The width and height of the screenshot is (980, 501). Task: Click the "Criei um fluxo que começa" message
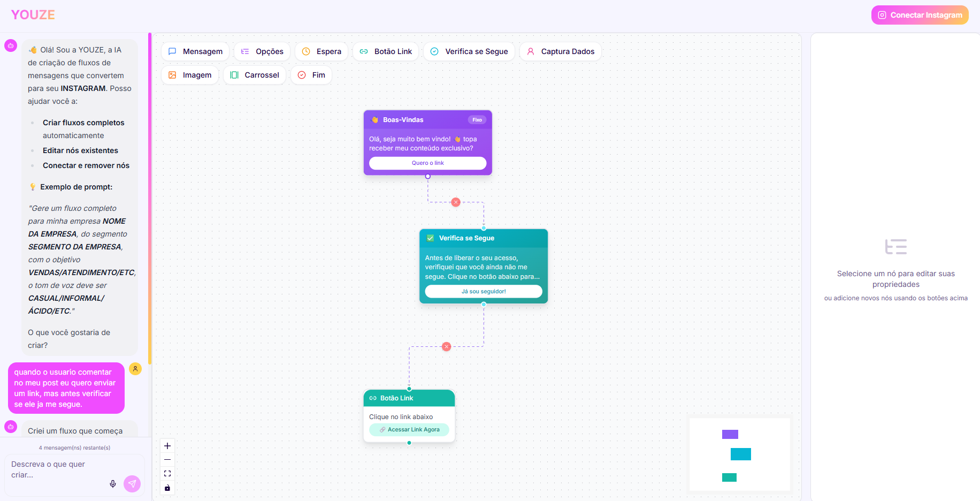point(75,431)
